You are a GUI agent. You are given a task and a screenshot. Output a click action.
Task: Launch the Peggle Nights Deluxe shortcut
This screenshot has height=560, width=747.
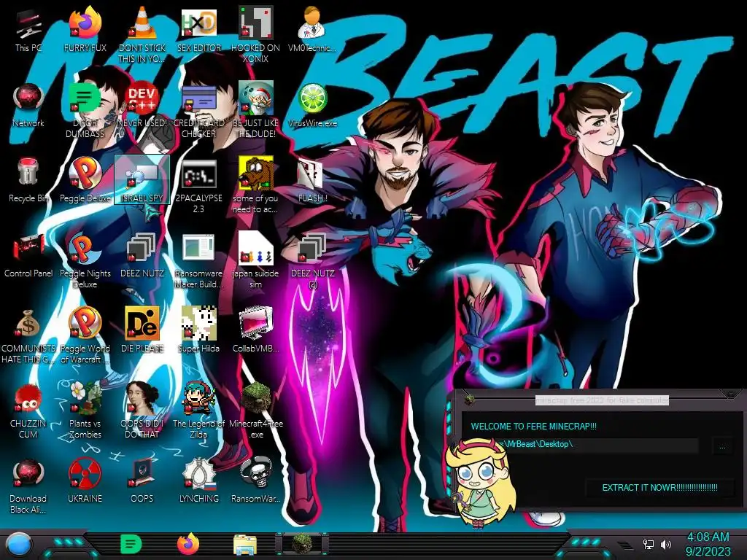(85, 261)
